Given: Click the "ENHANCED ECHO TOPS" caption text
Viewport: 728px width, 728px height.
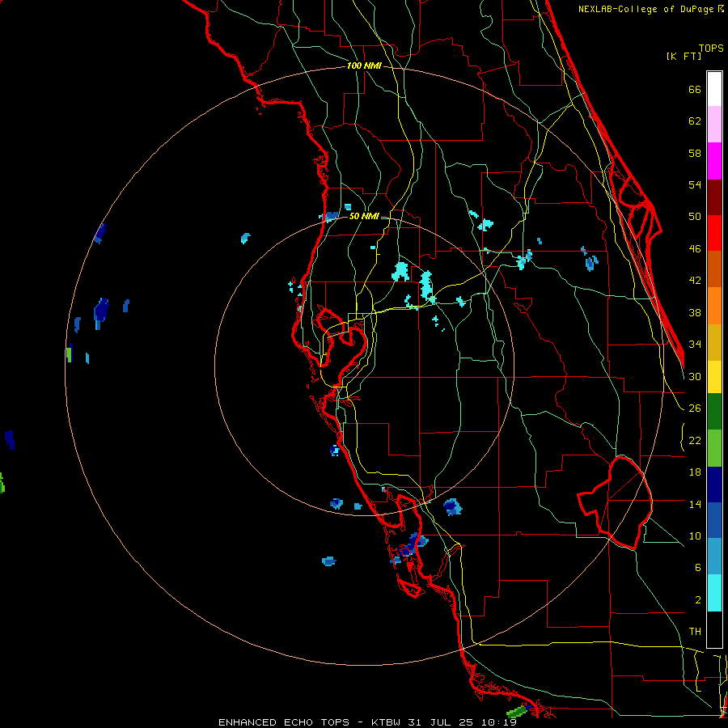Looking at the screenshot, I should pyautogui.click(x=284, y=722).
